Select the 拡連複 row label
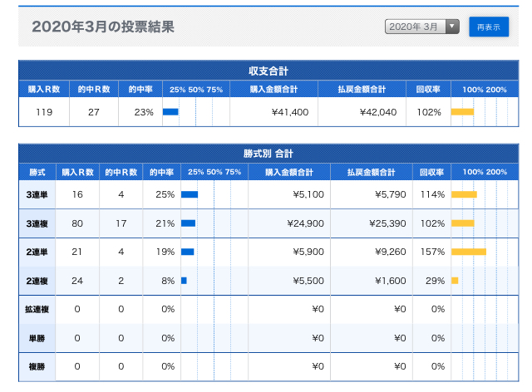The width and height of the screenshot is (532, 392). (37, 309)
